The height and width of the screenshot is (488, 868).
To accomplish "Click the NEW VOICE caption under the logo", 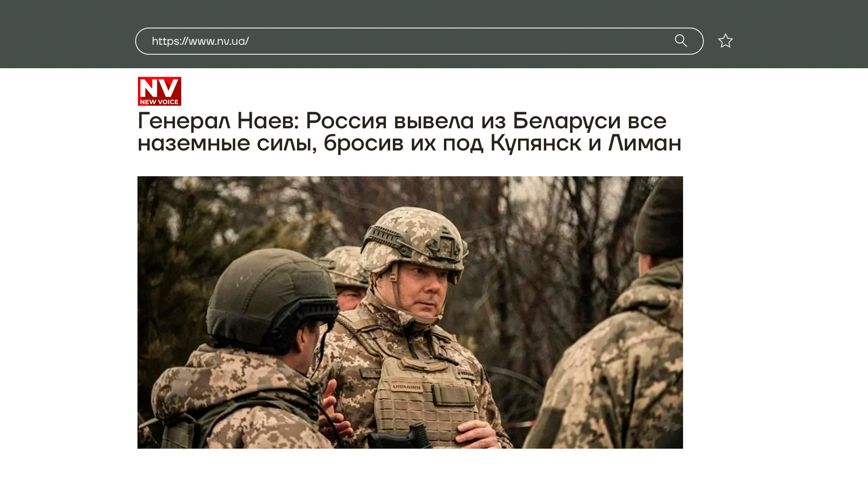I will (159, 102).
